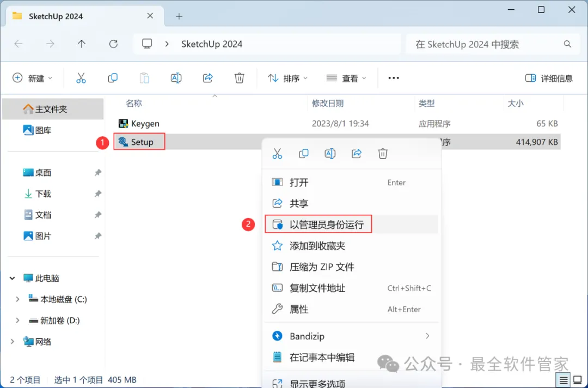Open new tab with plus button

point(179,16)
